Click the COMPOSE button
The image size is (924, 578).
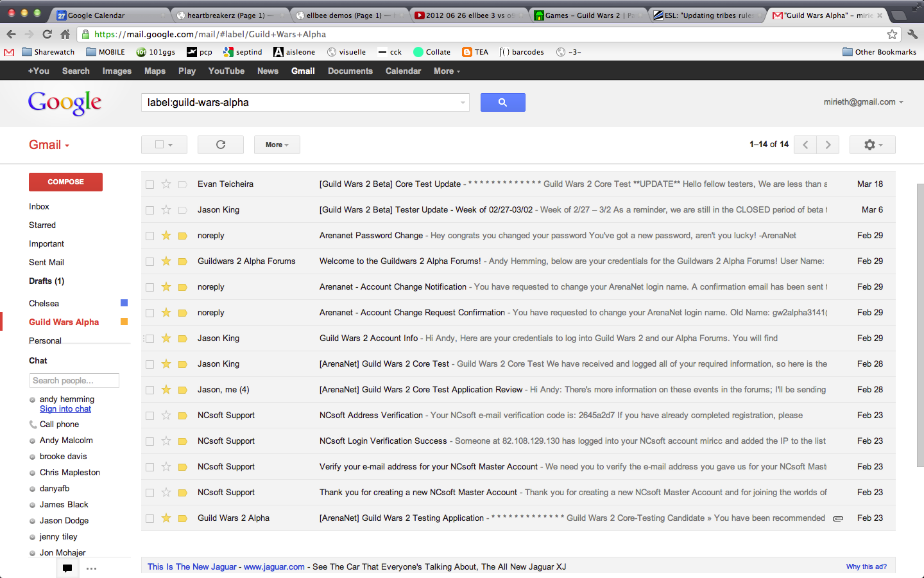pyautogui.click(x=65, y=182)
